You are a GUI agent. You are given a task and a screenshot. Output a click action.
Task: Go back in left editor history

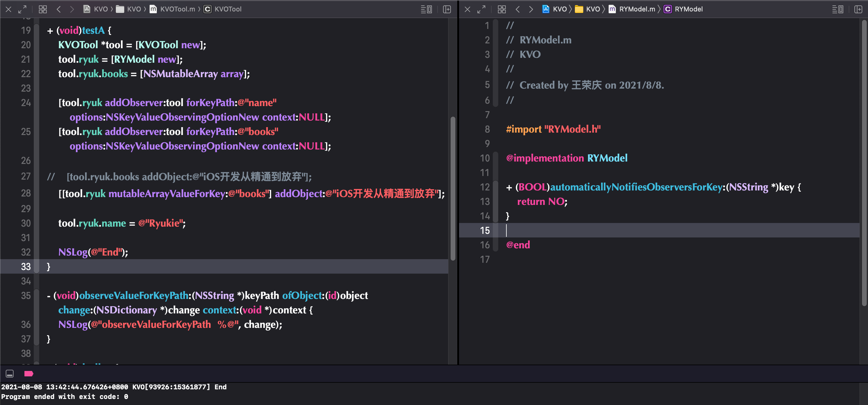(59, 9)
